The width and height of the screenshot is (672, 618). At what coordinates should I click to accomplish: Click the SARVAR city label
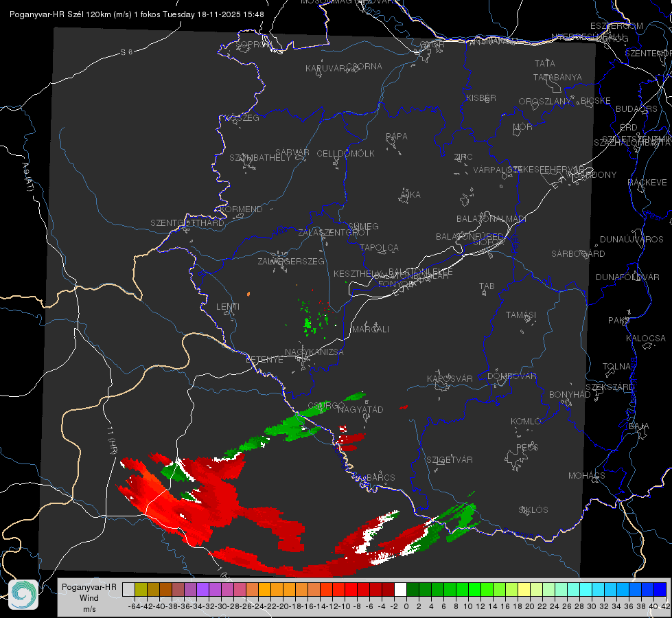292,152
